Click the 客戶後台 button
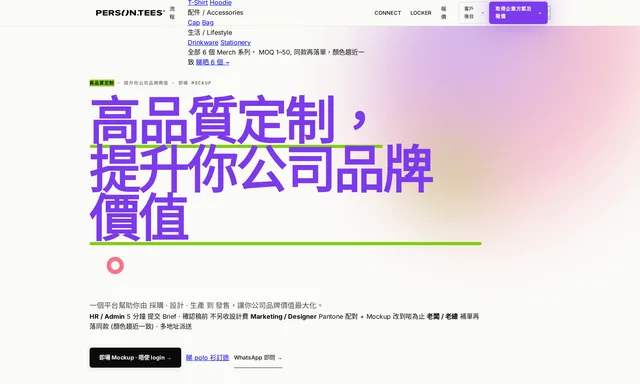Image resolution: width=640 pixels, height=384 pixels. [x=472, y=13]
